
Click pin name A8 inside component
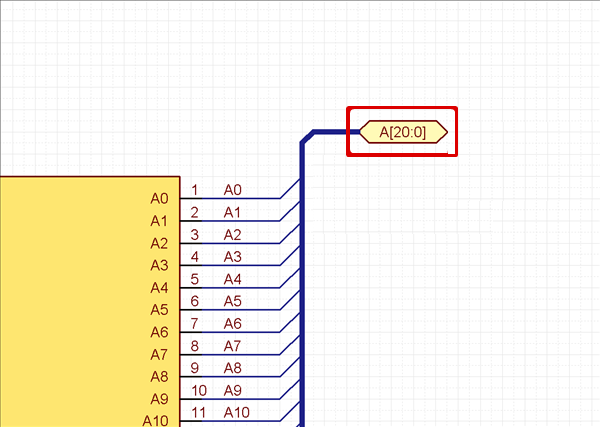pyautogui.click(x=159, y=377)
